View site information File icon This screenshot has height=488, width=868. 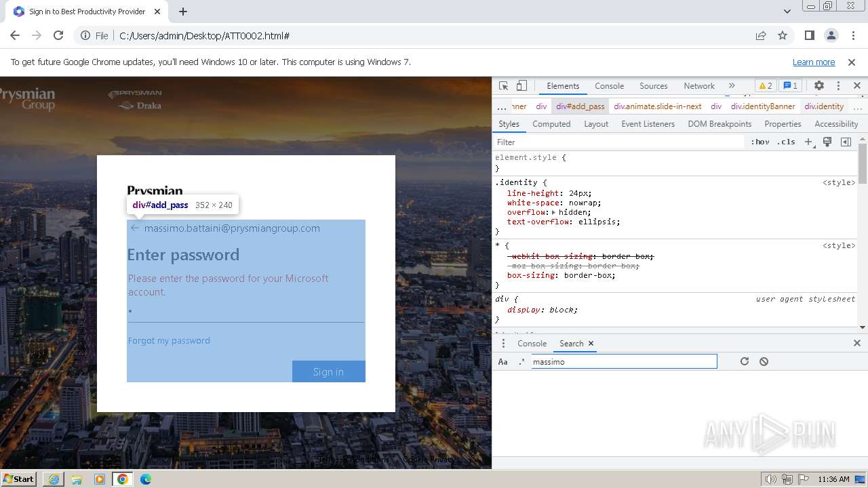94,35
